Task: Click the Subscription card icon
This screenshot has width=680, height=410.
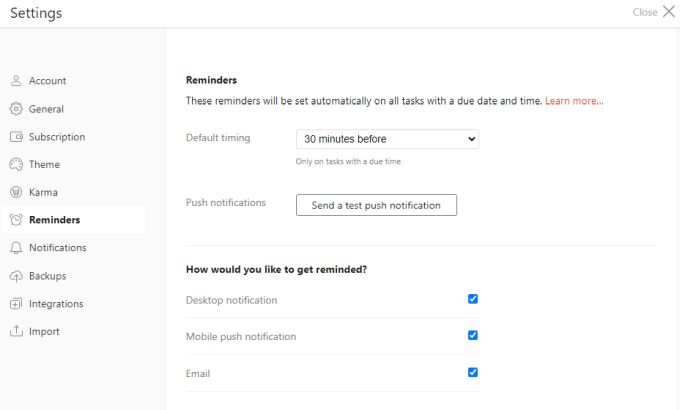Action: (x=16, y=137)
